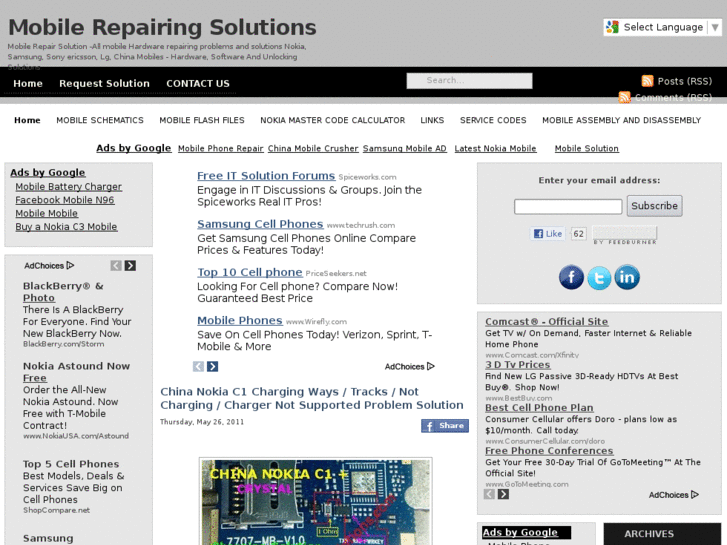Go to previous ads in center ad block

point(198,366)
